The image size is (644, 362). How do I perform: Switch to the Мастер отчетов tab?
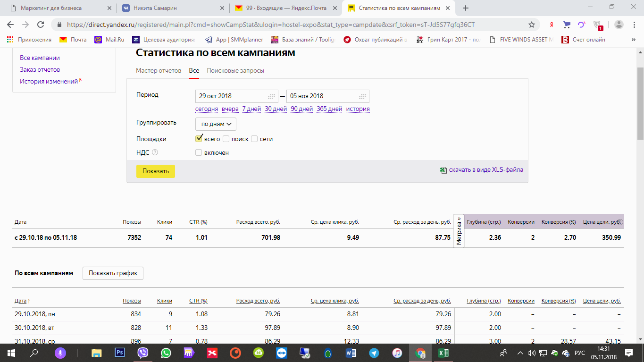[159, 71]
